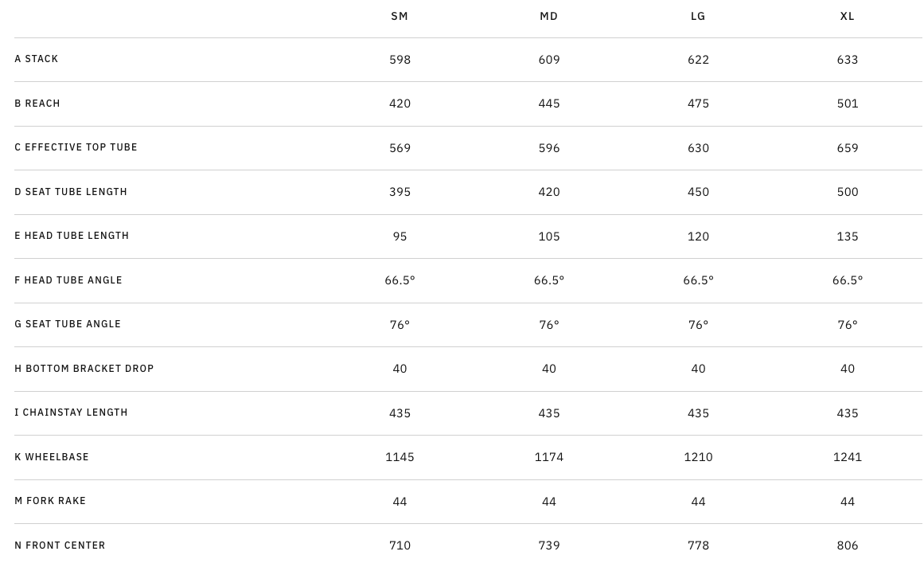
Task: Click the LG size column header
Action: pos(698,16)
